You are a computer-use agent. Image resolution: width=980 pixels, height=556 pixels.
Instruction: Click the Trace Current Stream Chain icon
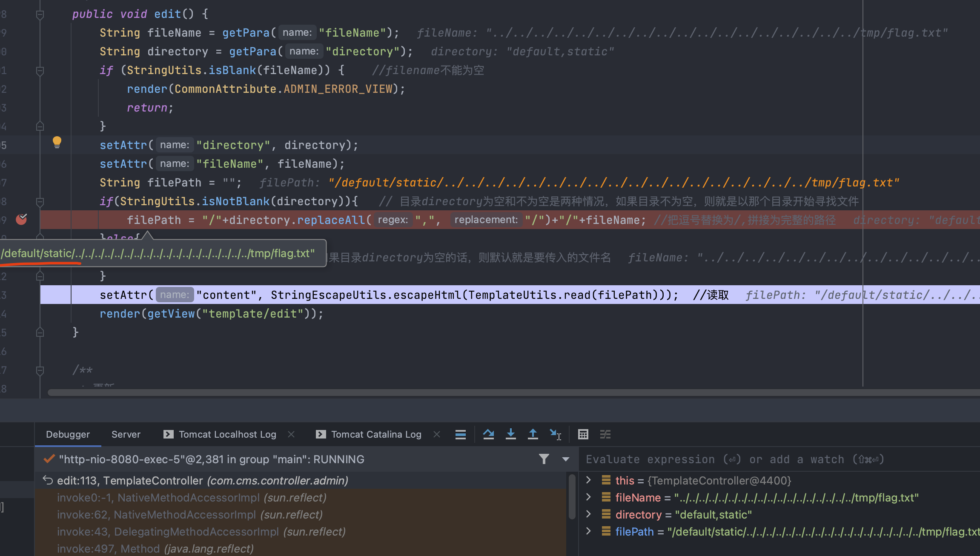(605, 434)
